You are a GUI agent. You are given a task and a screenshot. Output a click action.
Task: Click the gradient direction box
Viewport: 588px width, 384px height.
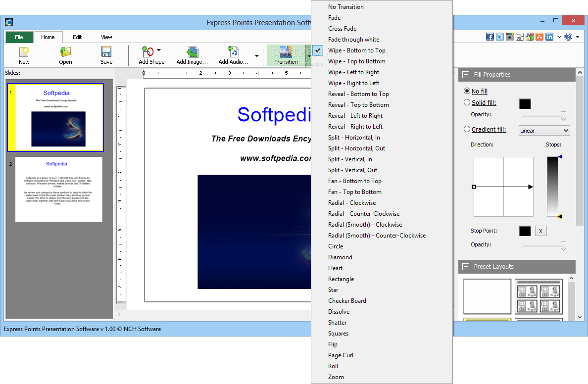[503, 187]
